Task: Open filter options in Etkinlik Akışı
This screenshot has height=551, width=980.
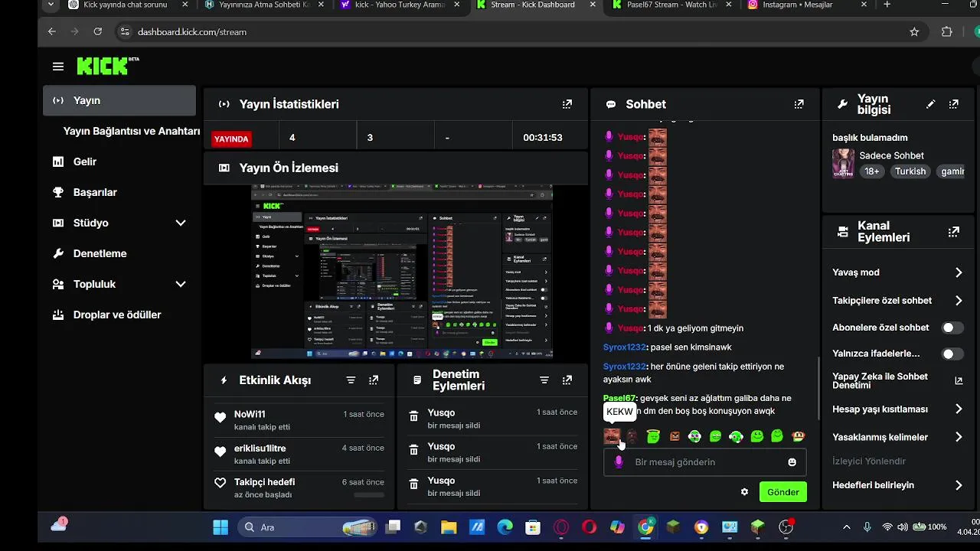Action: click(x=351, y=380)
